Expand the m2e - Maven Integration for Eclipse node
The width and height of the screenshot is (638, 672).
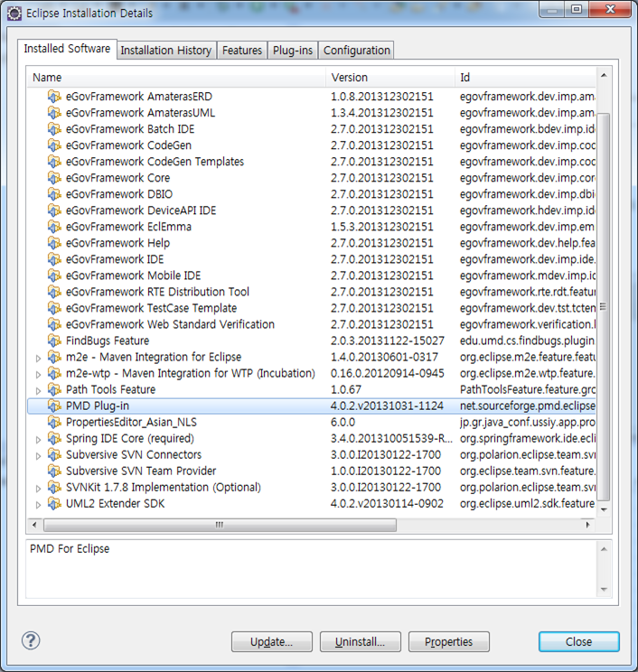[38, 358]
